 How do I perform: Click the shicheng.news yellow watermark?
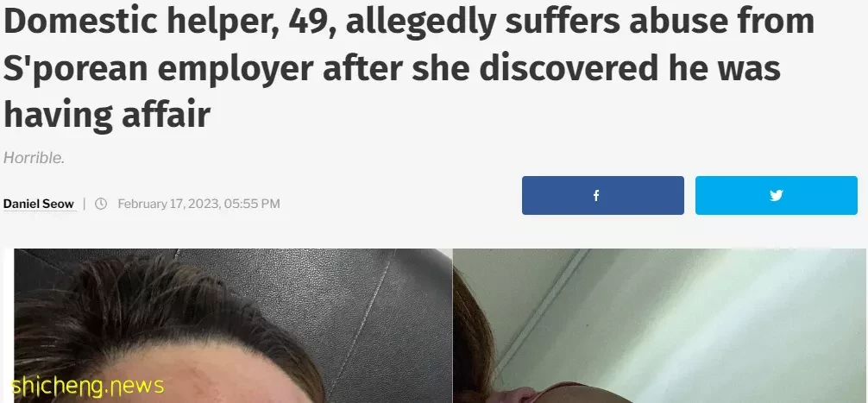click(x=87, y=385)
